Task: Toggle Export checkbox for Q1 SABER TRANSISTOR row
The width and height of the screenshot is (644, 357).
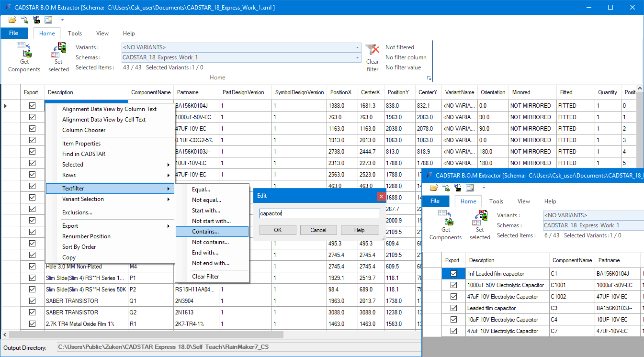Action: [33, 301]
